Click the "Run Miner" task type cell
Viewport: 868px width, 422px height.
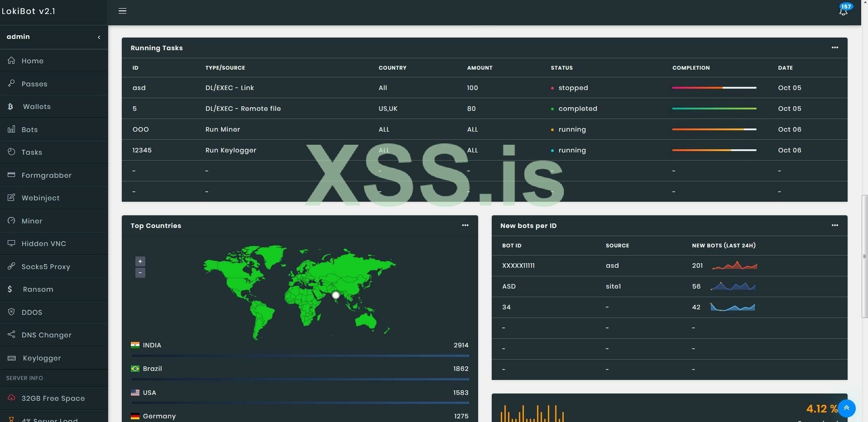[223, 129]
